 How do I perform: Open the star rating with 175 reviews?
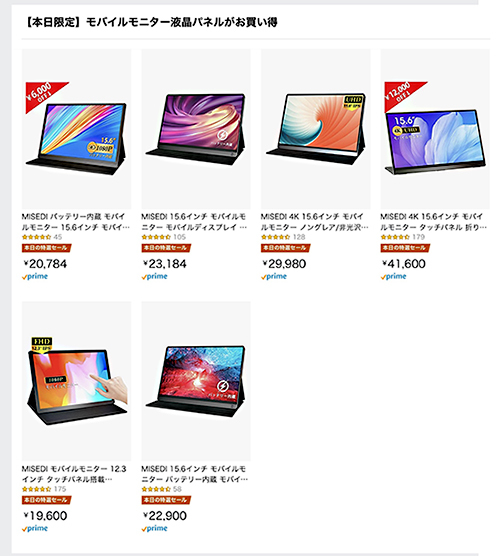[x=44, y=489]
